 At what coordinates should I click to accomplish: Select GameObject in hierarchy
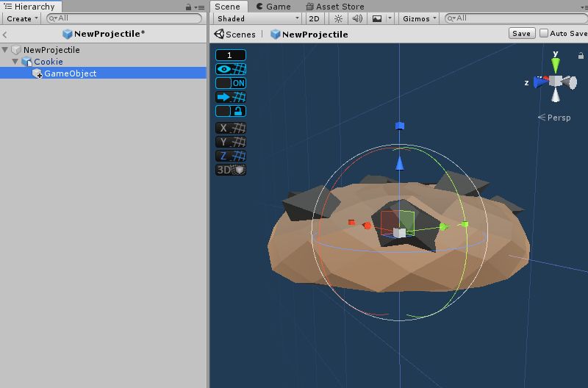[70, 73]
